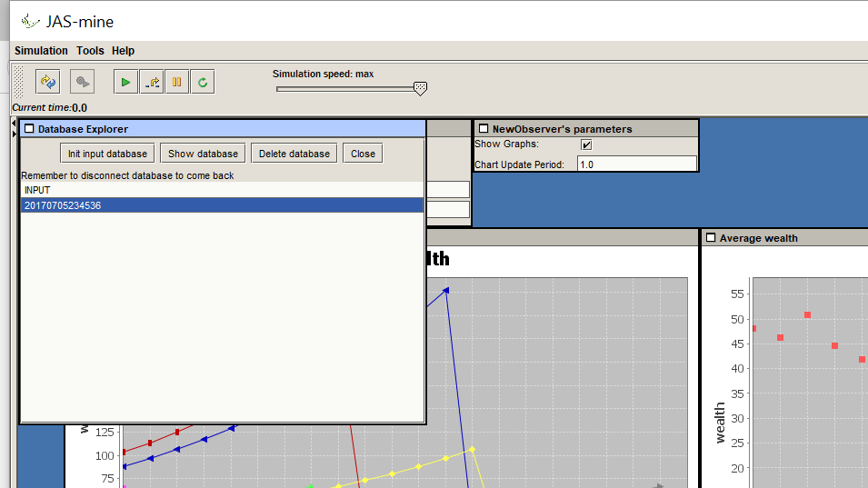Screen dimensions: 868x488
Task: Click the Chart Update Period input field
Action: (x=636, y=164)
